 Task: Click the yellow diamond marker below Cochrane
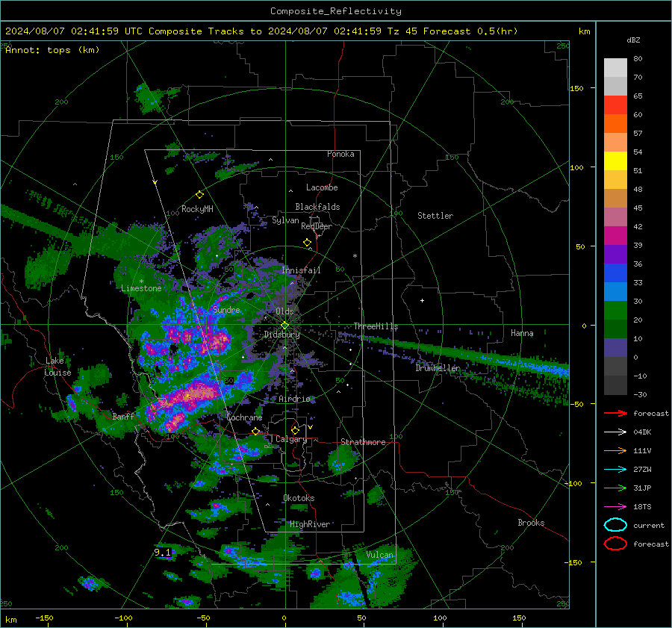pos(256,432)
